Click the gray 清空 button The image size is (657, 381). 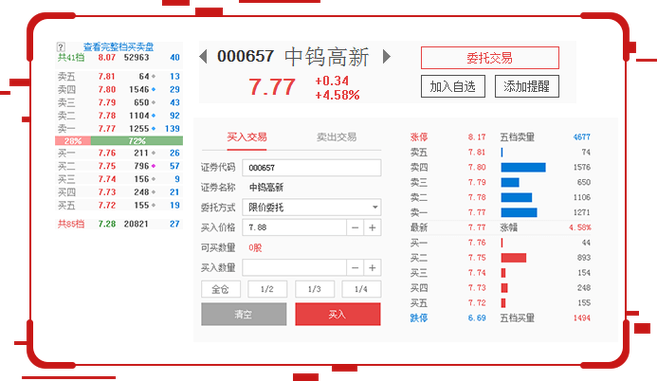click(x=244, y=314)
